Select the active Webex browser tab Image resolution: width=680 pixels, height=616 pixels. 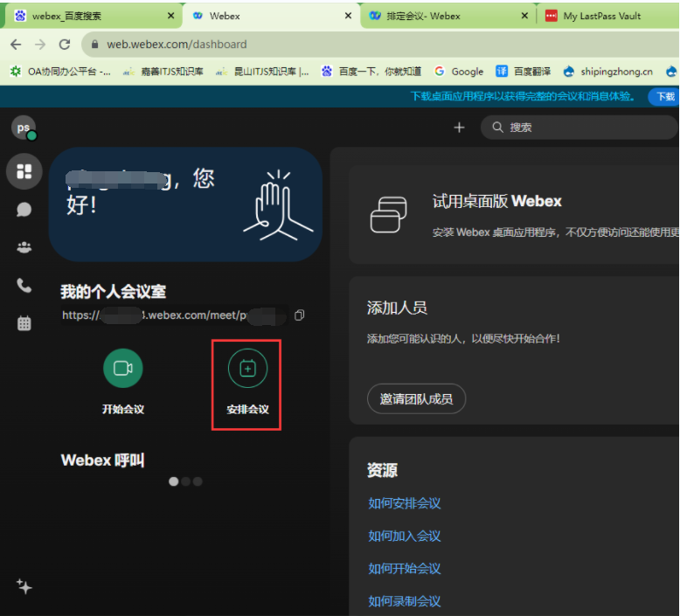(x=269, y=16)
